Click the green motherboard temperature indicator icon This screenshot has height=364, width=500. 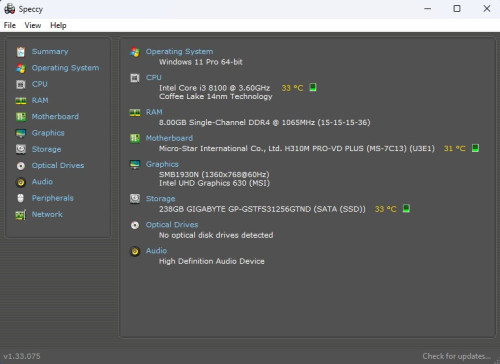[x=475, y=148]
